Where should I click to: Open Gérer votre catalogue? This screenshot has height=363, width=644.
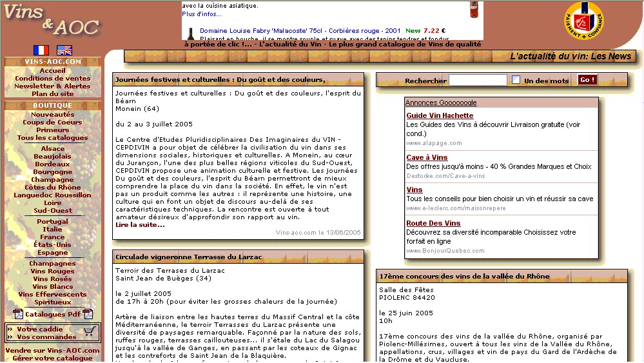point(53,358)
